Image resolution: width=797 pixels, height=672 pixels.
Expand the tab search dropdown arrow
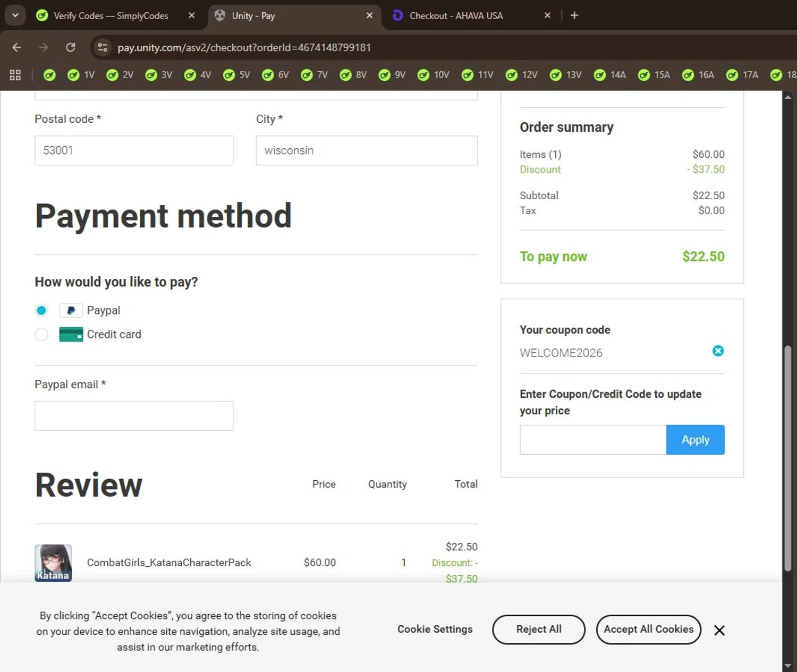15,15
